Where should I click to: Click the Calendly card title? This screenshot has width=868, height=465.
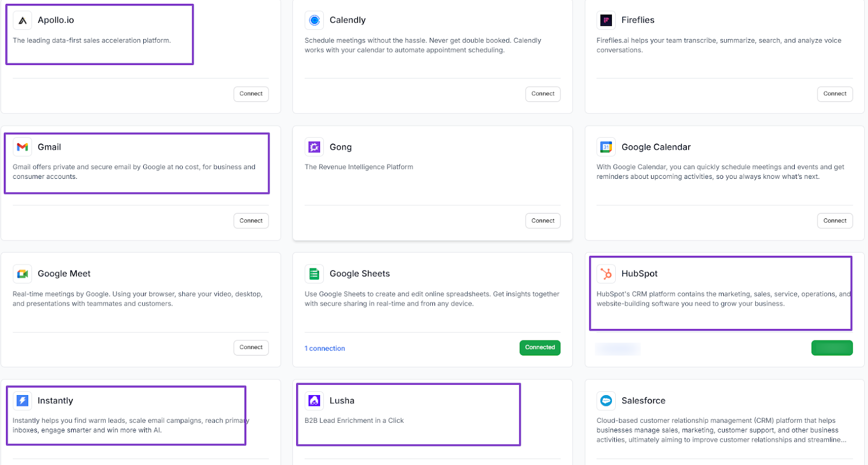(x=348, y=20)
